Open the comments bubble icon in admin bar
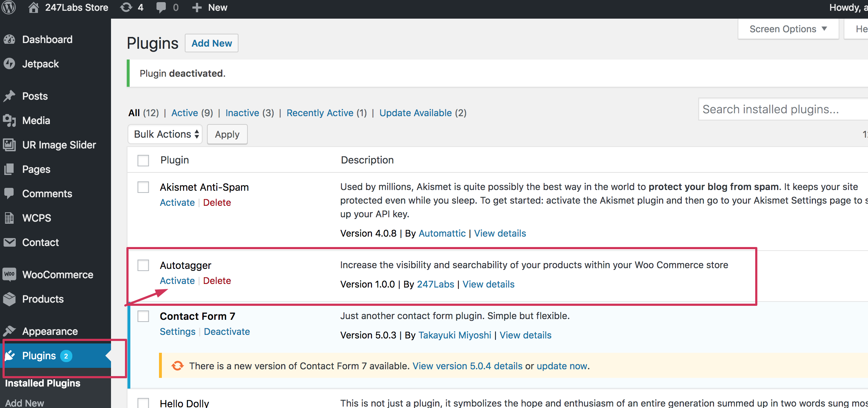 pos(161,8)
